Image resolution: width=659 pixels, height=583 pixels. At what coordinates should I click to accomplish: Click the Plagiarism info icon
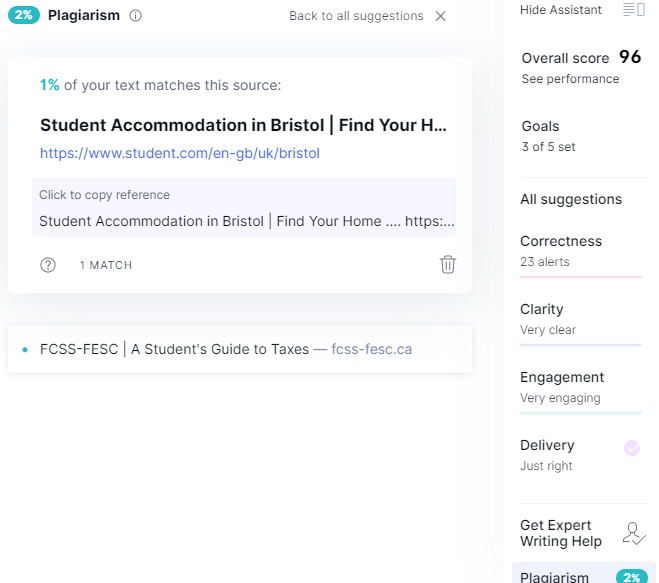point(135,16)
